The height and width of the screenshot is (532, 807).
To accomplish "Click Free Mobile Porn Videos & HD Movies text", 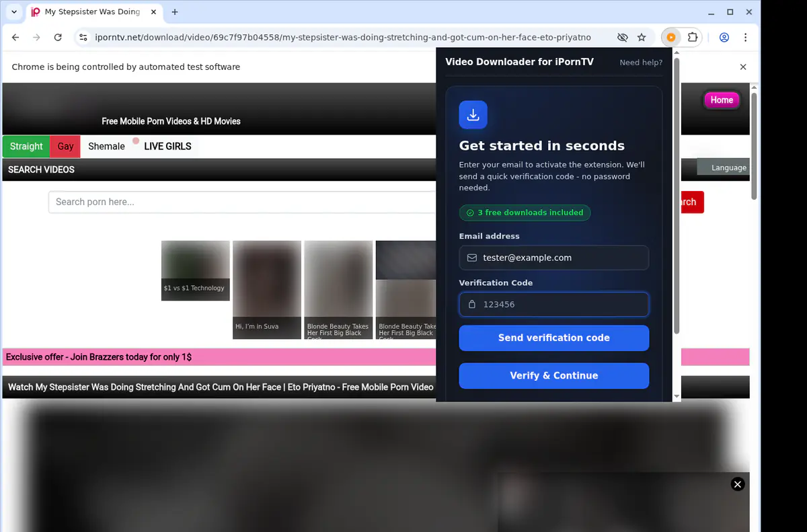I will [171, 121].
